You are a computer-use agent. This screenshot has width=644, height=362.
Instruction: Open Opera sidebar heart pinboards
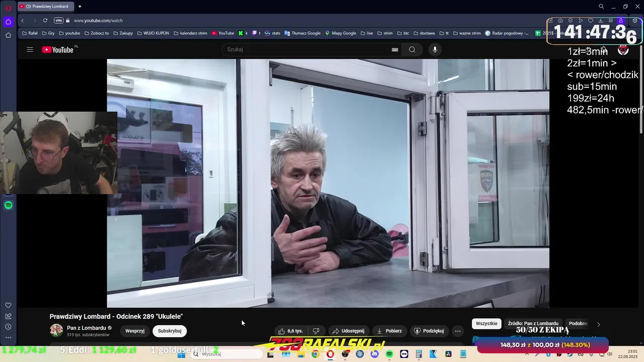tap(8, 305)
